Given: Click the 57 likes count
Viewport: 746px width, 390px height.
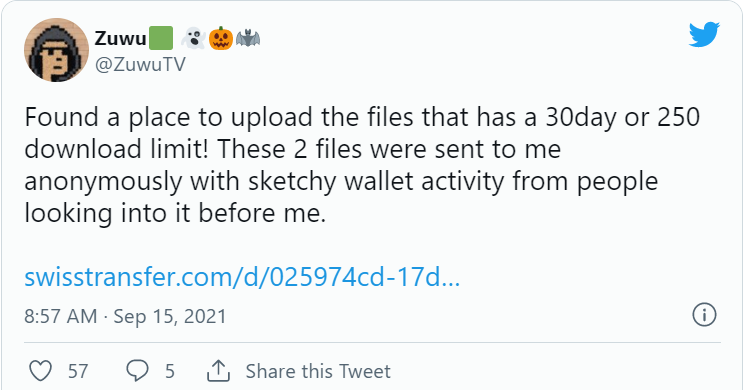Looking at the screenshot, I should (x=78, y=371).
